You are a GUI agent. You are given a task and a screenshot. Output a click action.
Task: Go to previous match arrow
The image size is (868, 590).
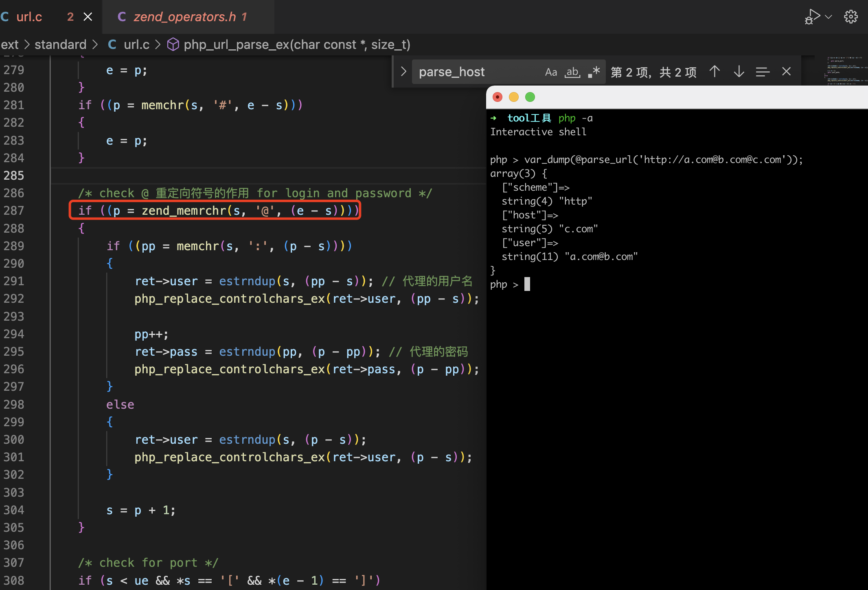(x=715, y=72)
